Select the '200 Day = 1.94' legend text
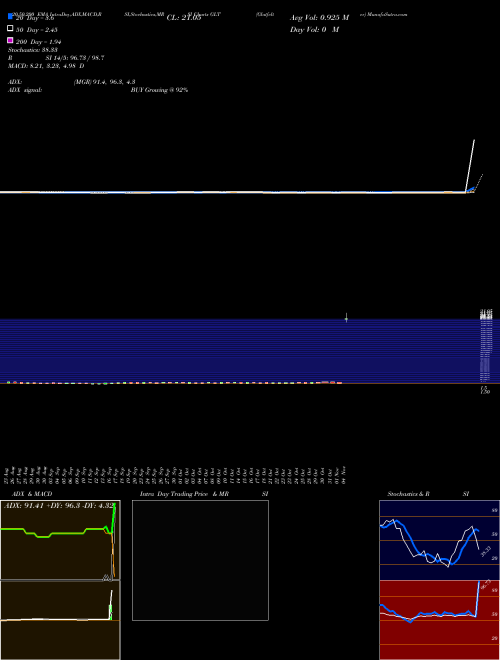Screen dimensions: 500x660 pos(39,42)
